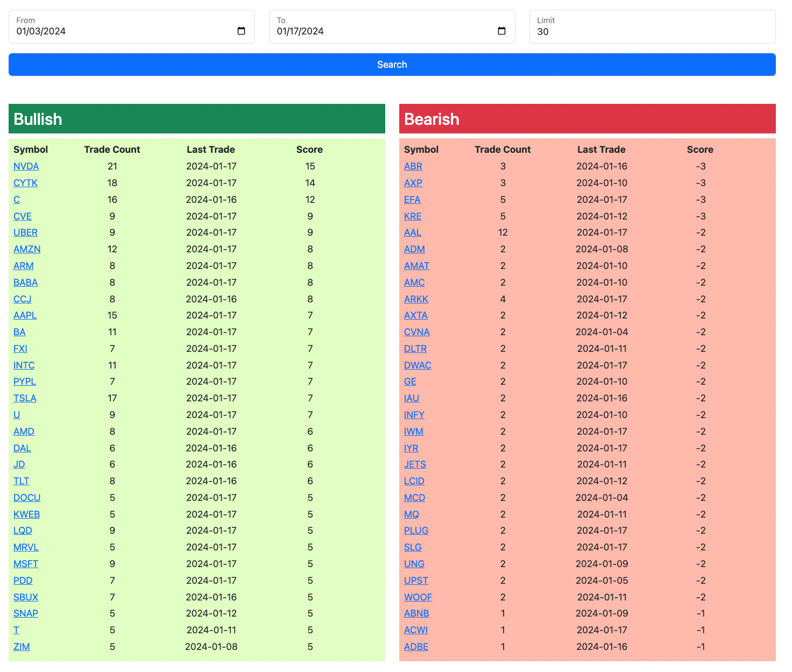Select AAL trade count value 12
The image size is (792, 672).
coord(503,232)
